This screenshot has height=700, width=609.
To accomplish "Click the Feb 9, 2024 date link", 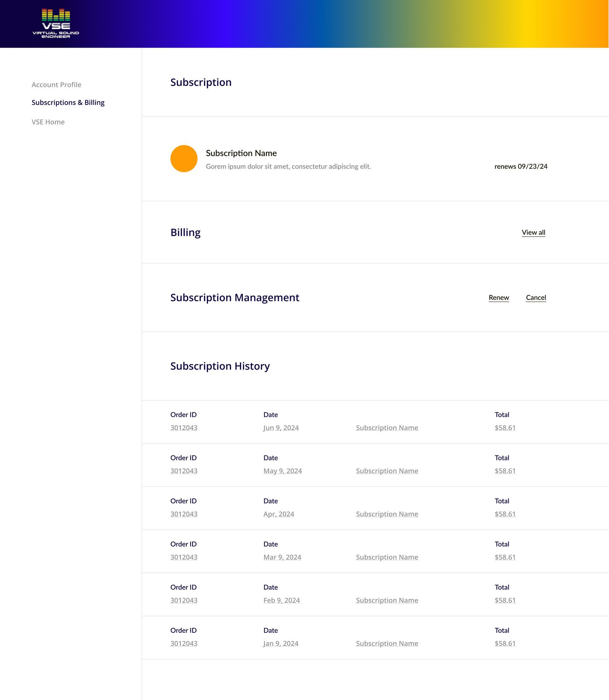I will 281,600.
